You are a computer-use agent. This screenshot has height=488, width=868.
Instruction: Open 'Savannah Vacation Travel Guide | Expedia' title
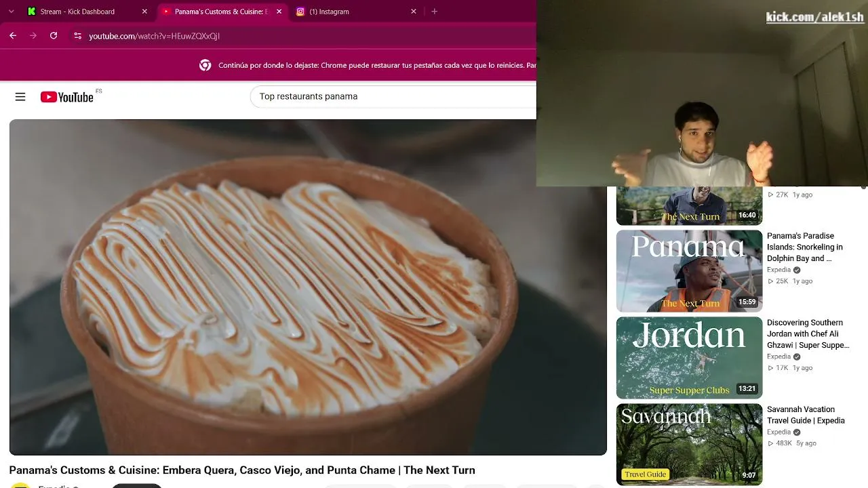(x=806, y=415)
